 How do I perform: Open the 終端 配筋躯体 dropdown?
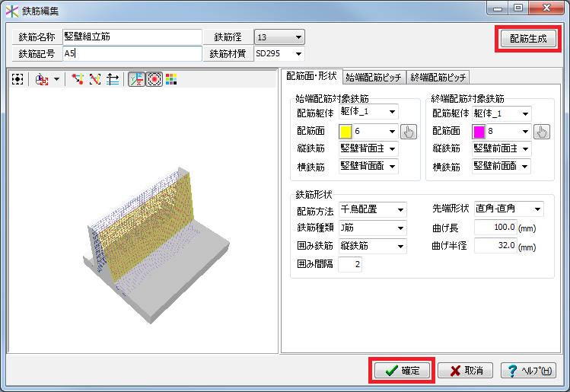click(x=502, y=114)
